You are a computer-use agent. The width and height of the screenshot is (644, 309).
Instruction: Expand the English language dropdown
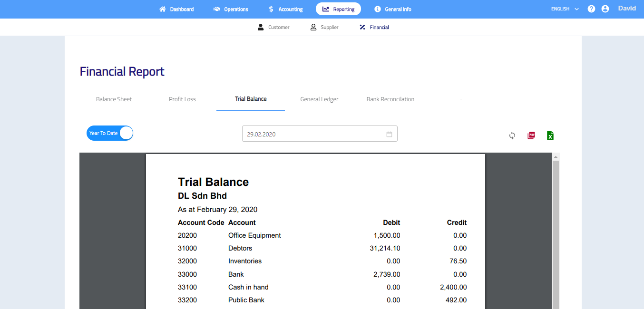point(565,9)
